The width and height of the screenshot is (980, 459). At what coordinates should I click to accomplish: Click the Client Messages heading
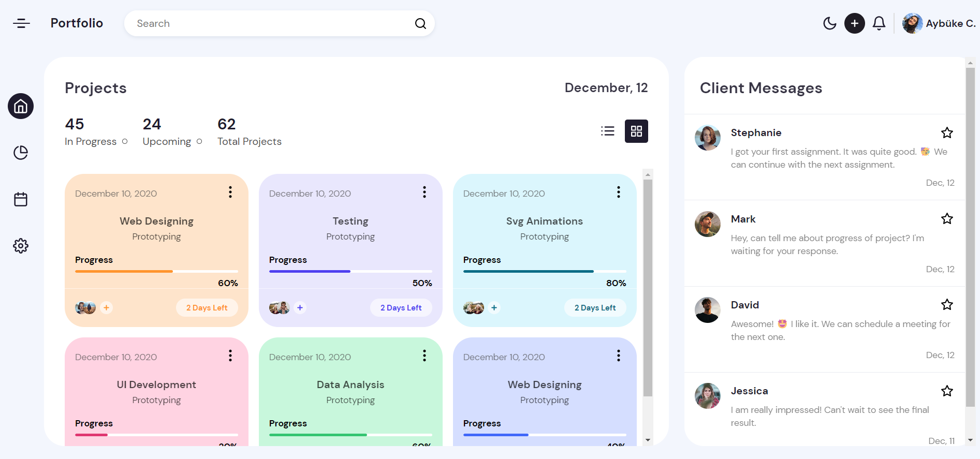(x=761, y=88)
